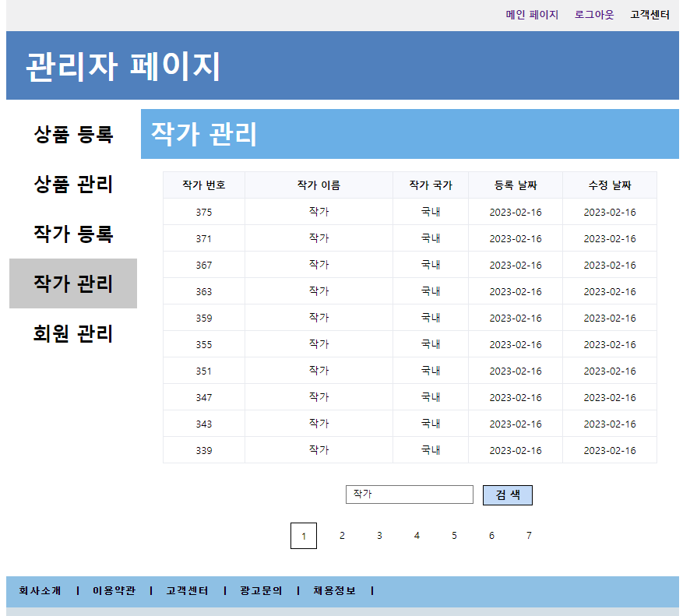Select author number 343 cell
The height and width of the screenshot is (616, 690).
(x=204, y=424)
